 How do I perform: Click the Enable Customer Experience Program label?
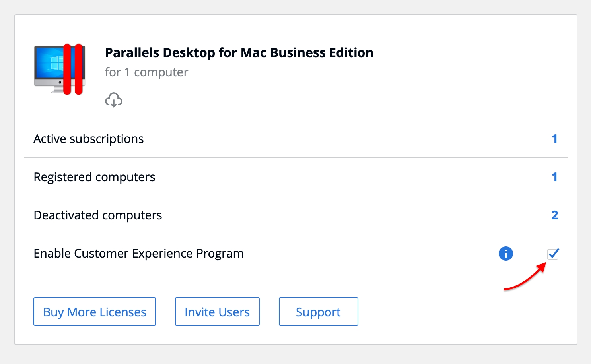pyautogui.click(x=138, y=254)
